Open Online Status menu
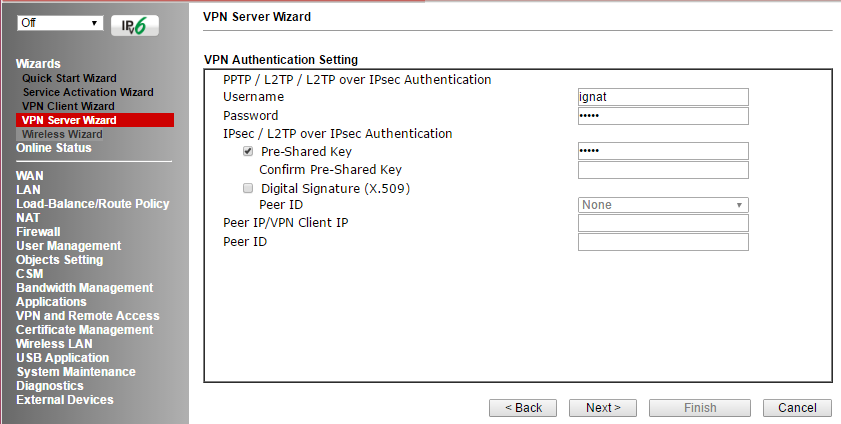Image resolution: width=841 pixels, height=424 pixels. 54,148
